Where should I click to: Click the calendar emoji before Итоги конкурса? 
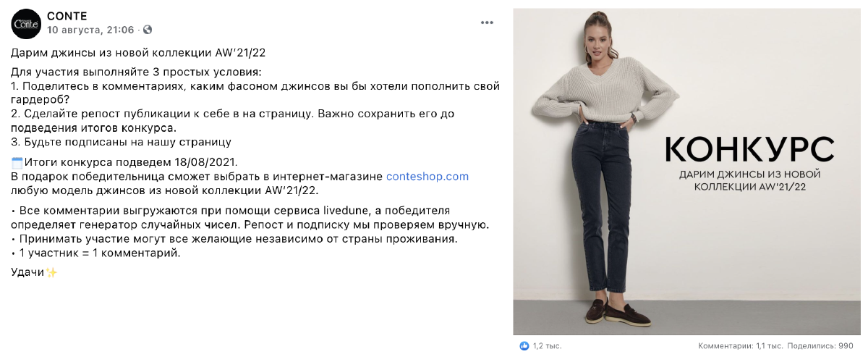coord(17,162)
